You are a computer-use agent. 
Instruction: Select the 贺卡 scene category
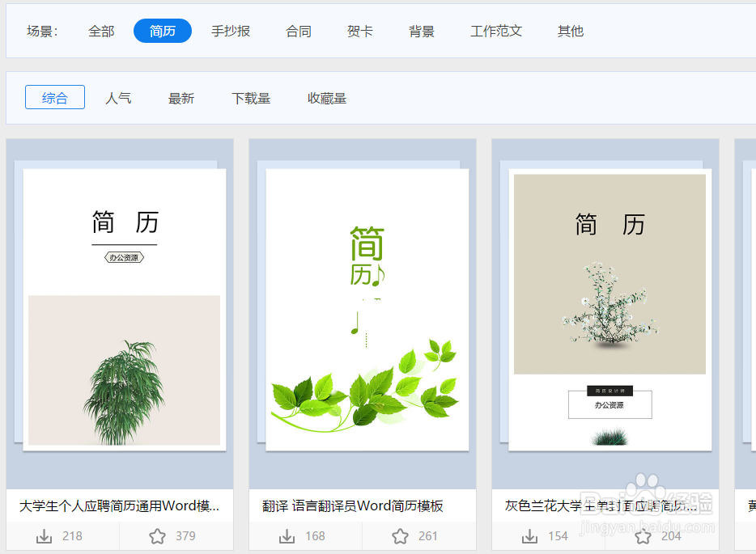[x=360, y=32]
